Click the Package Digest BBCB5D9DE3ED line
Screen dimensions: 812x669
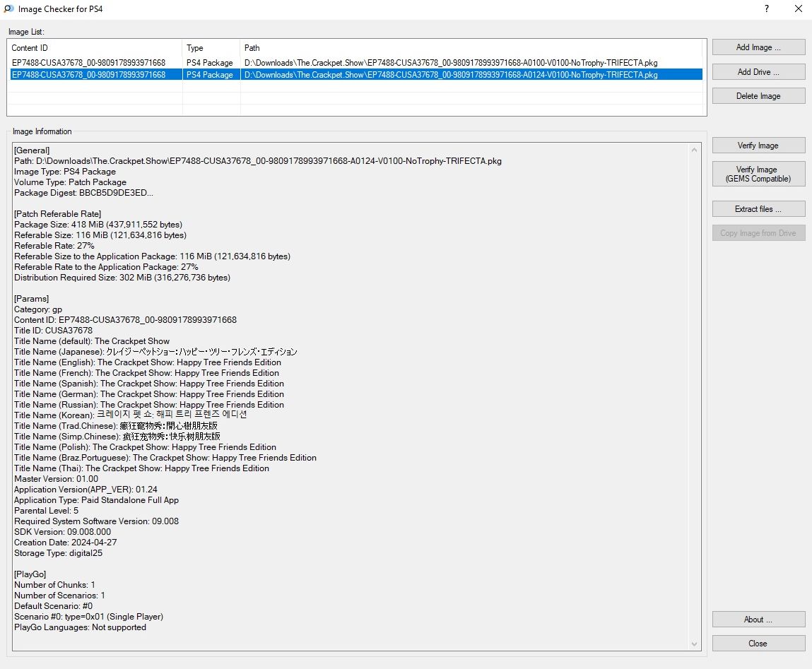83,193
